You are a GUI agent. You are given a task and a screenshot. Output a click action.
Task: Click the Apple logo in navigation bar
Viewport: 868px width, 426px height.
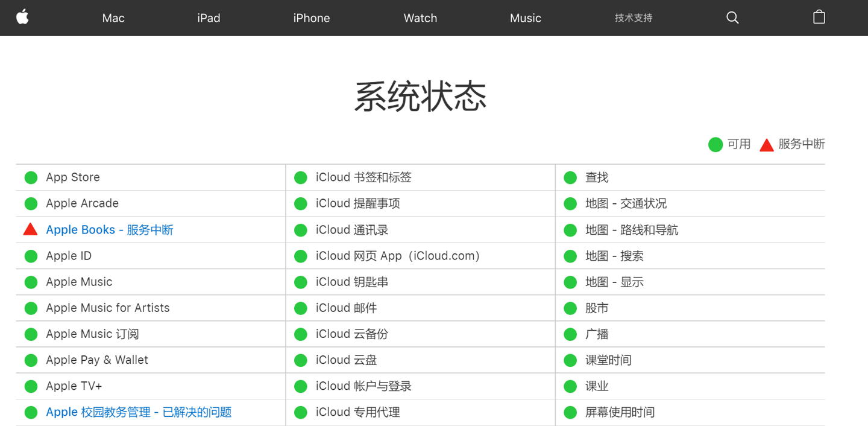22,17
